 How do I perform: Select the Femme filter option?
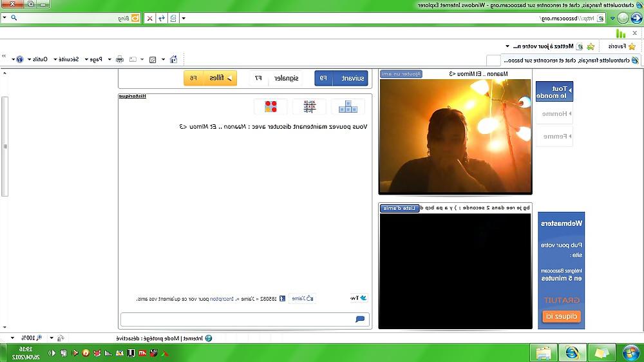[x=554, y=136]
